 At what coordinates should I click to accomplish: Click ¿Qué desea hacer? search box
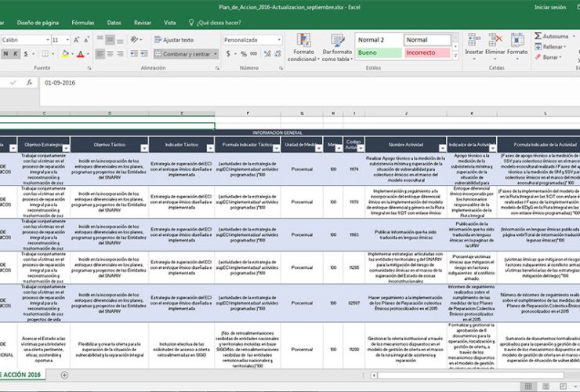click(216, 23)
